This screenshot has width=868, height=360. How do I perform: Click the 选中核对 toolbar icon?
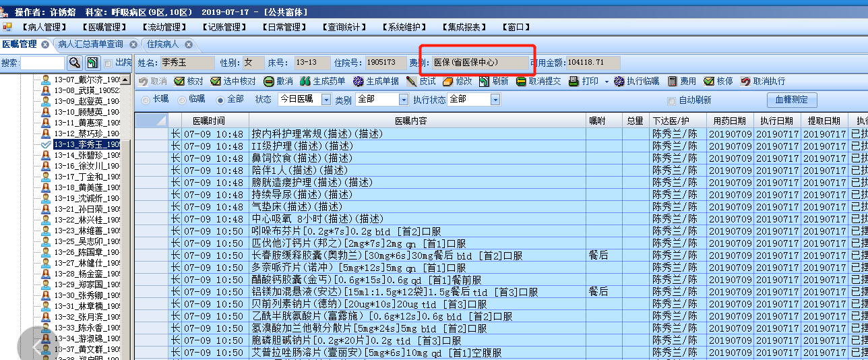[216, 82]
